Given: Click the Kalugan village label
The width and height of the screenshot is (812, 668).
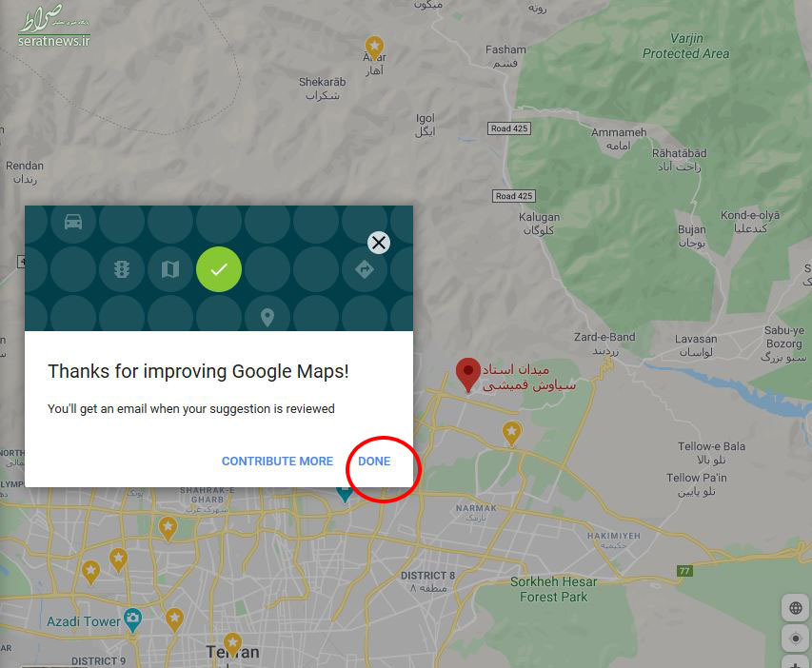Looking at the screenshot, I should [539, 224].
